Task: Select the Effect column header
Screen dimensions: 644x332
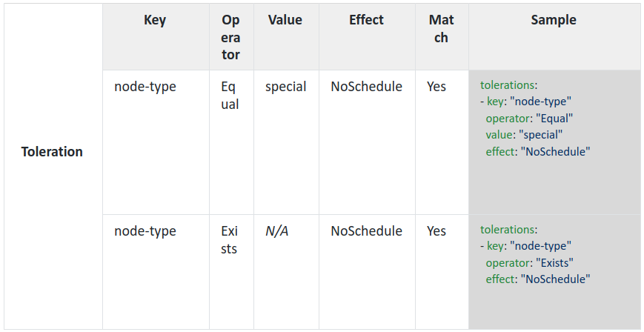Action: [366, 21]
